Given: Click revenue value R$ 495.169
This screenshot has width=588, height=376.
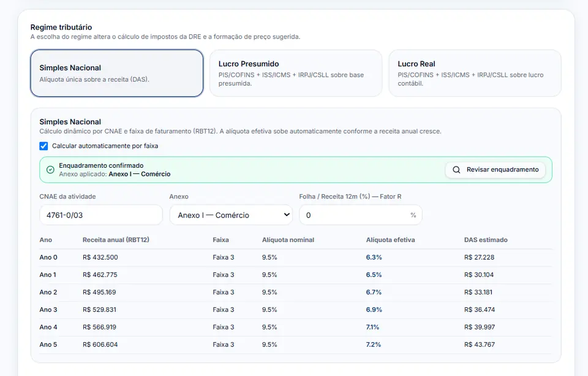Looking at the screenshot, I should (x=99, y=292).
